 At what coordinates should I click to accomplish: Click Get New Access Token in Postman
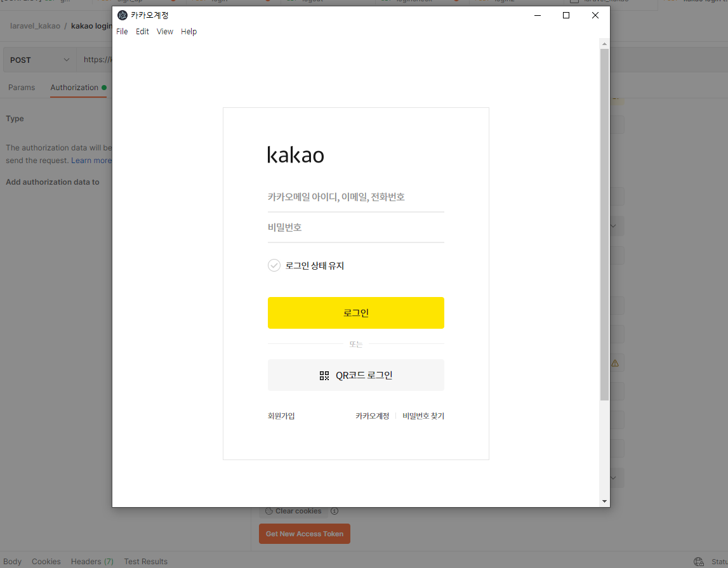305,534
